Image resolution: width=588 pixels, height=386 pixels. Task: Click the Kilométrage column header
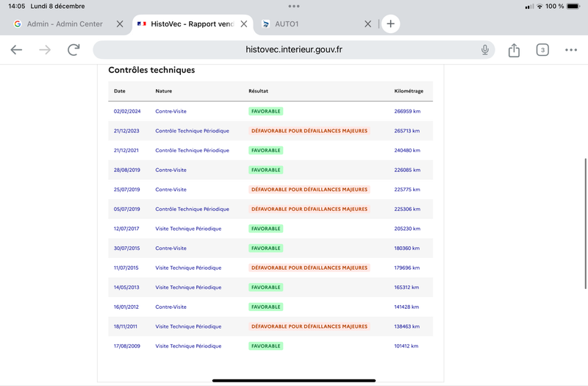[x=409, y=90]
